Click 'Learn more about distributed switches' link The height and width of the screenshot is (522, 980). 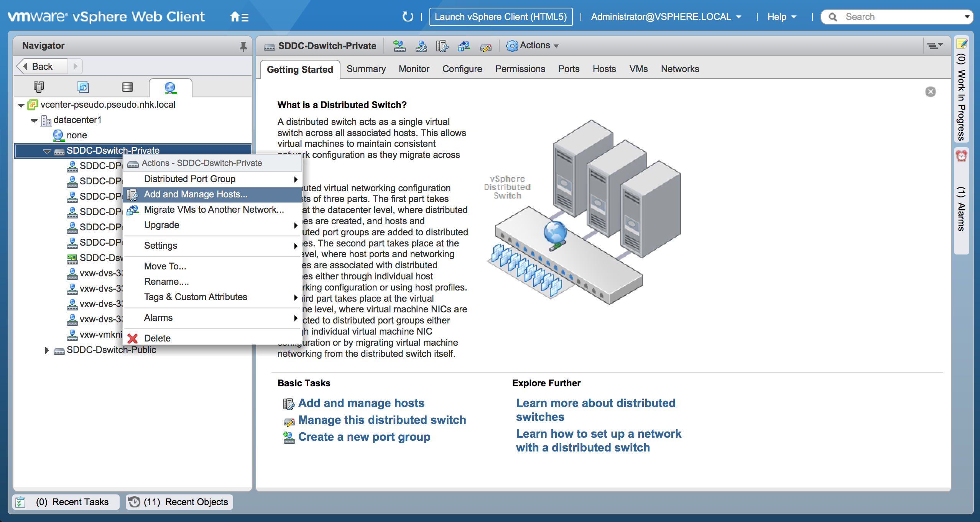click(595, 410)
